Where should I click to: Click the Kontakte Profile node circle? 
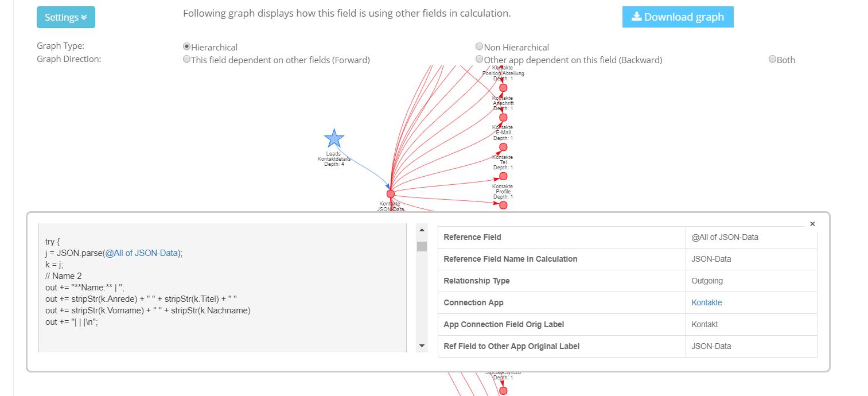(x=503, y=205)
